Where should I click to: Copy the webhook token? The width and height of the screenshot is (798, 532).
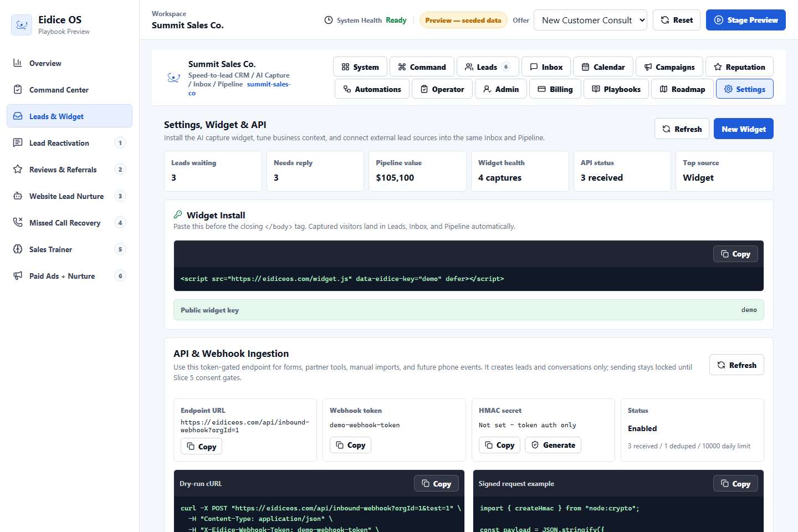tap(350, 445)
